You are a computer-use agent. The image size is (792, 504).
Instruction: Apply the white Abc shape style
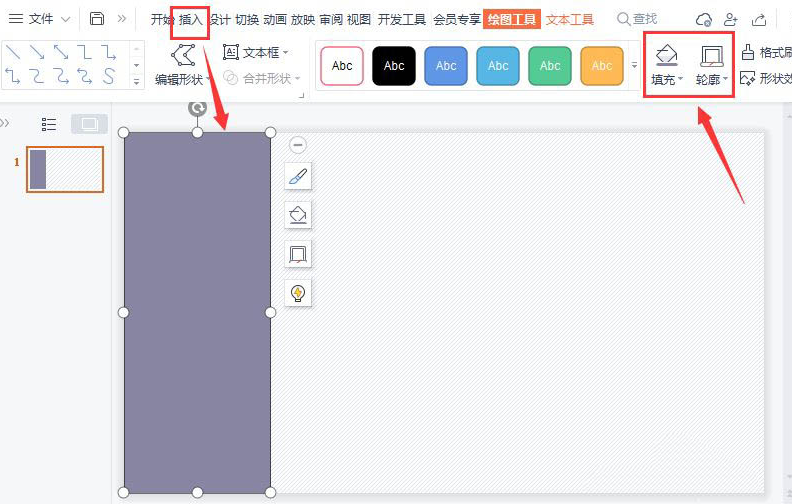click(342, 66)
